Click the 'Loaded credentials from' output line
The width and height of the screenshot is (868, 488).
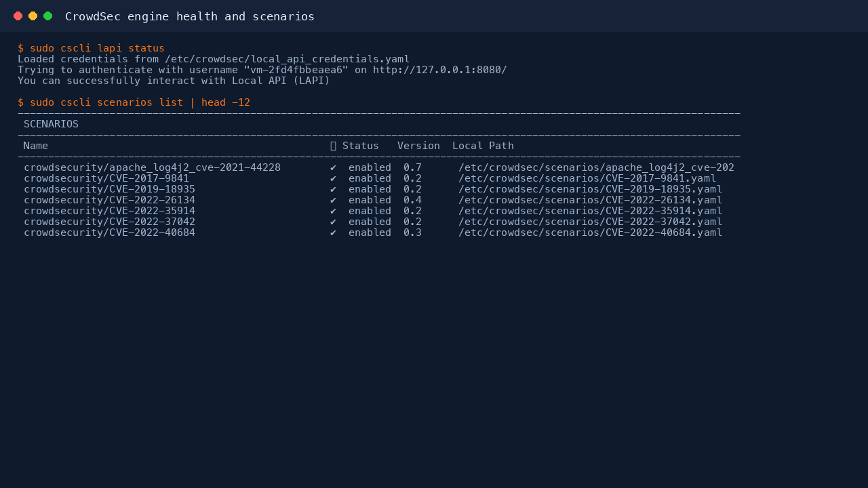(214, 59)
